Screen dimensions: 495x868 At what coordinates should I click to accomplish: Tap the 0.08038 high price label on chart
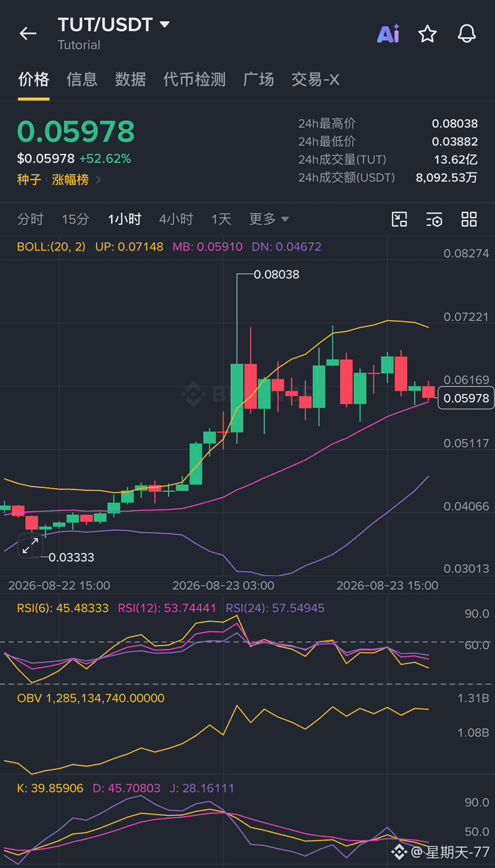[x=276, y=275]
